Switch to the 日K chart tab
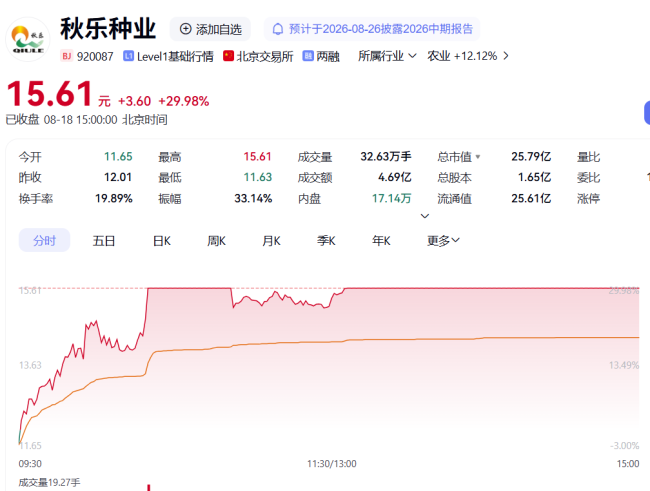 point(162,241)
